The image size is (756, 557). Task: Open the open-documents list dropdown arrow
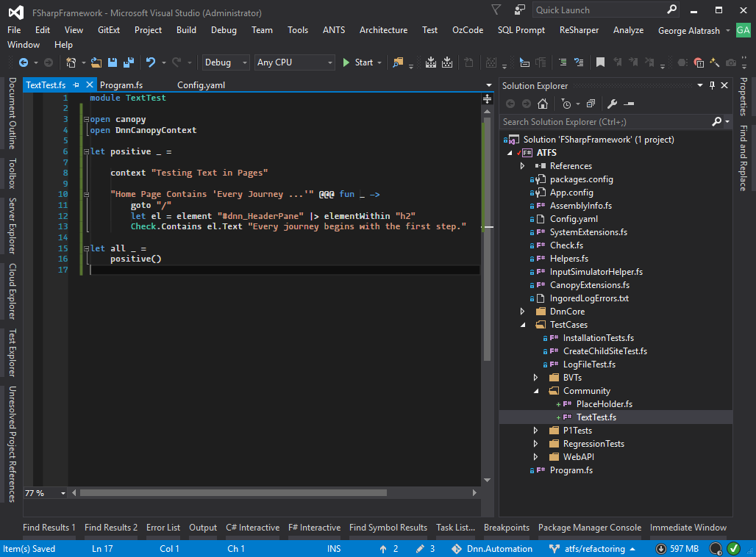click(489, 85)
